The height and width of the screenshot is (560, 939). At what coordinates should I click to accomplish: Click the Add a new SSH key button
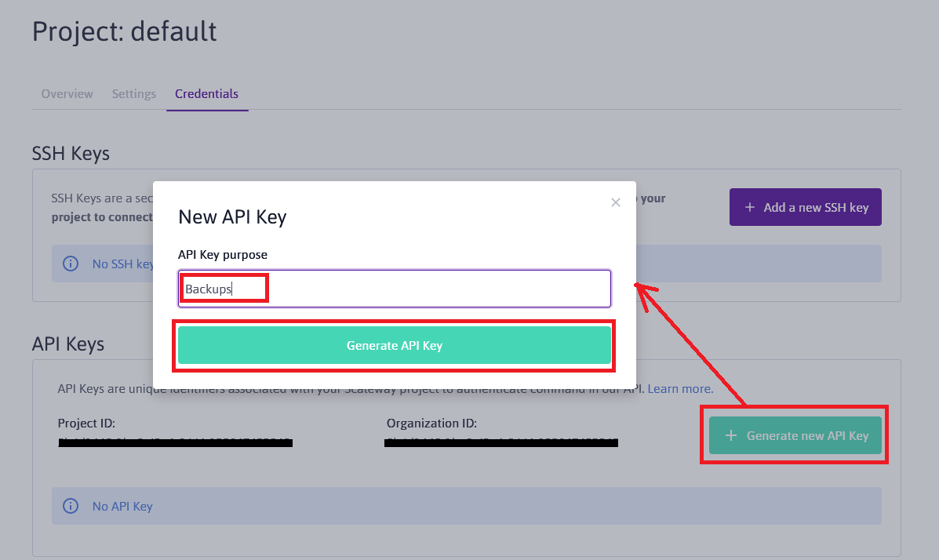(x=805, y=207)
